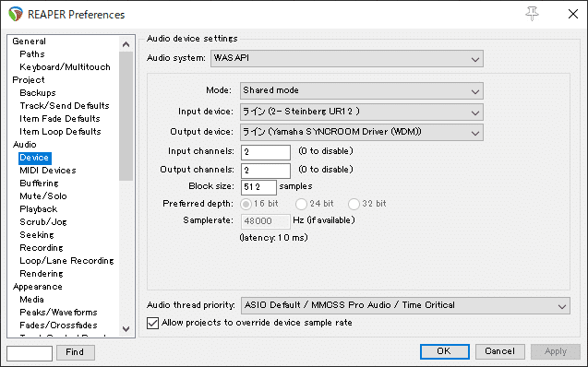Toggle Allow projects to override device sample rate
The image size is (588, 367).
tap(152, 323)
